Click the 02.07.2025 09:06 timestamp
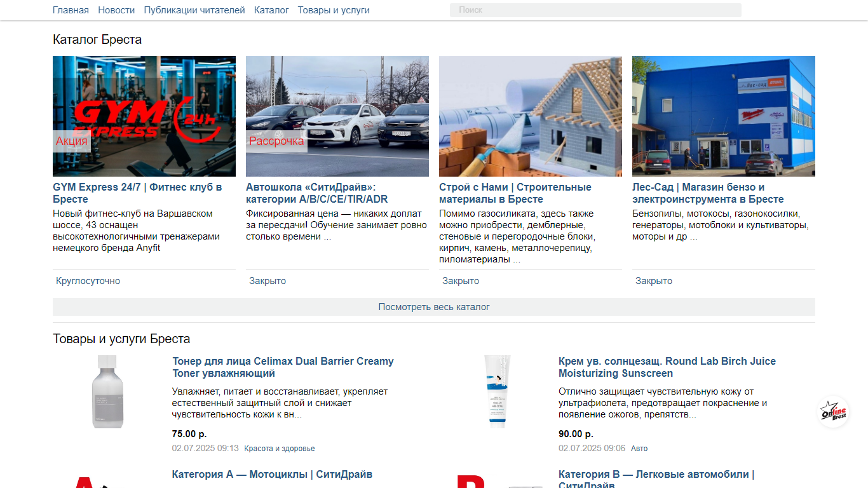This screenshot has height=488, width=868. point(592,449)
